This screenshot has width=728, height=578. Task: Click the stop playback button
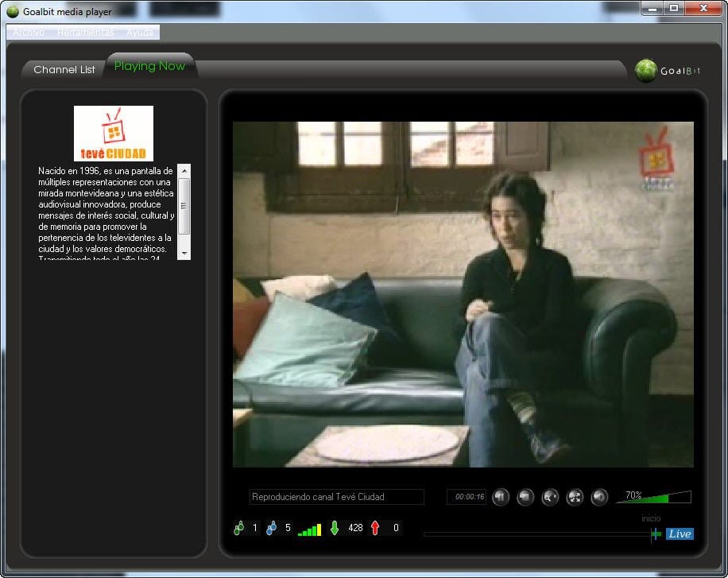(525, 497)
